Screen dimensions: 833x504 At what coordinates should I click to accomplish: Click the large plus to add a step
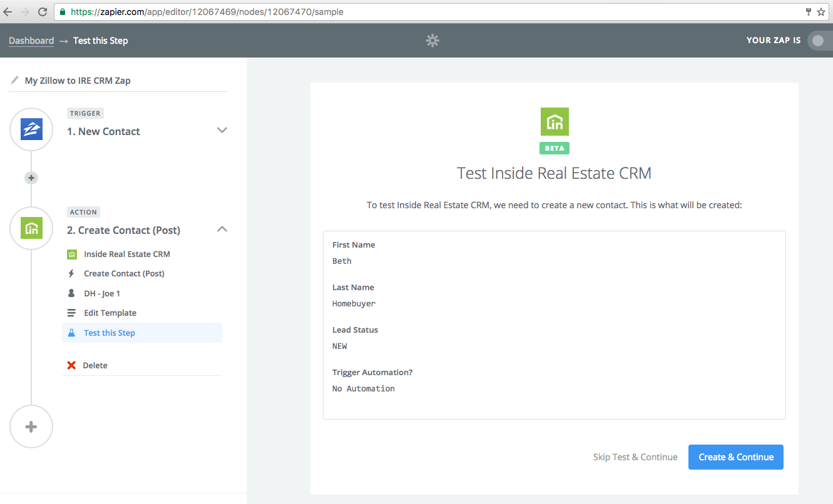pos(31,427)
